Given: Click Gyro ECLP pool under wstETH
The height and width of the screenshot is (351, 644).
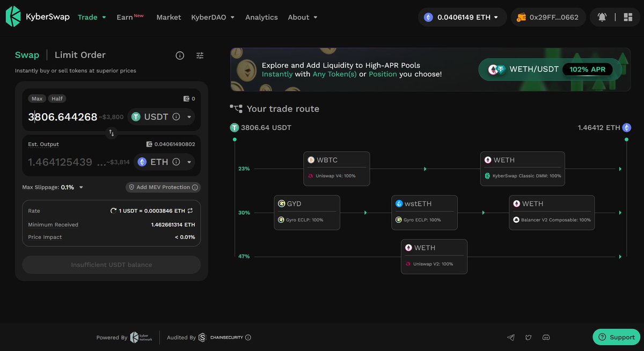Looking at the screenshot, I should pos(418,220).
